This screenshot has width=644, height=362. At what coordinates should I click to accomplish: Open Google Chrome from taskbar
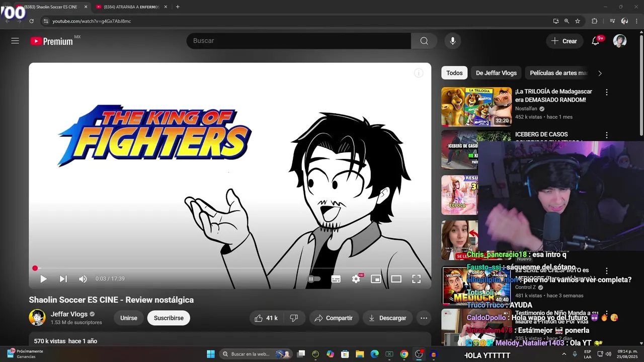click(404, 354)
